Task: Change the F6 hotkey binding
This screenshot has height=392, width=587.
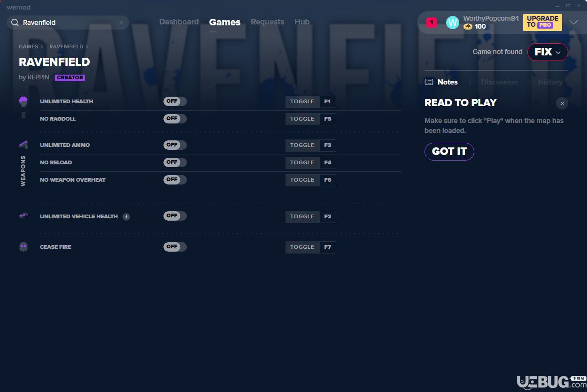Action: click(x=328, y=180)
